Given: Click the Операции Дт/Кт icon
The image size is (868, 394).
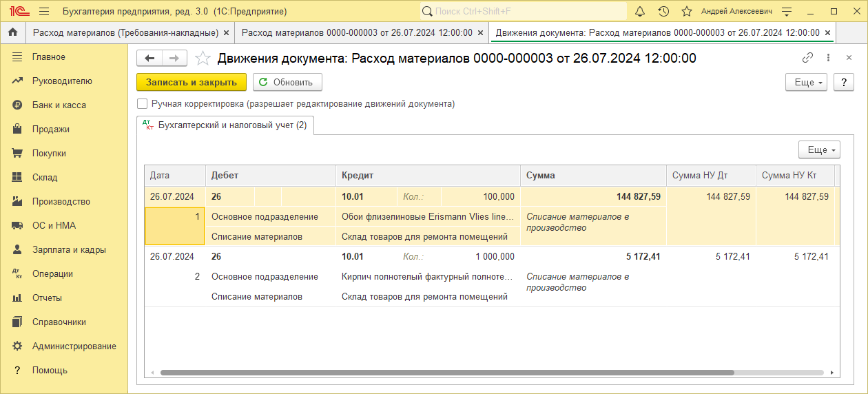Looking at the screenshot, I should click(x=18, y=273).
